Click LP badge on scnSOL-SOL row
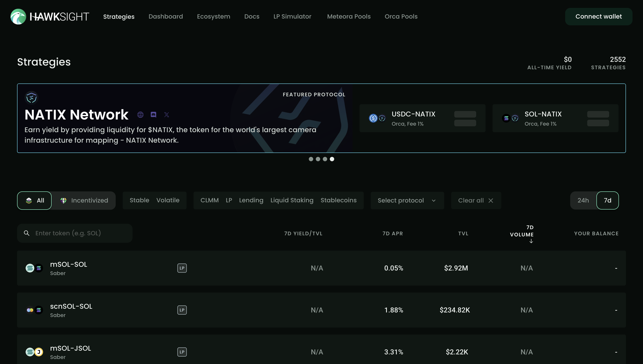The width and height of the screenshot is (643, 364). tap(182, 310)
